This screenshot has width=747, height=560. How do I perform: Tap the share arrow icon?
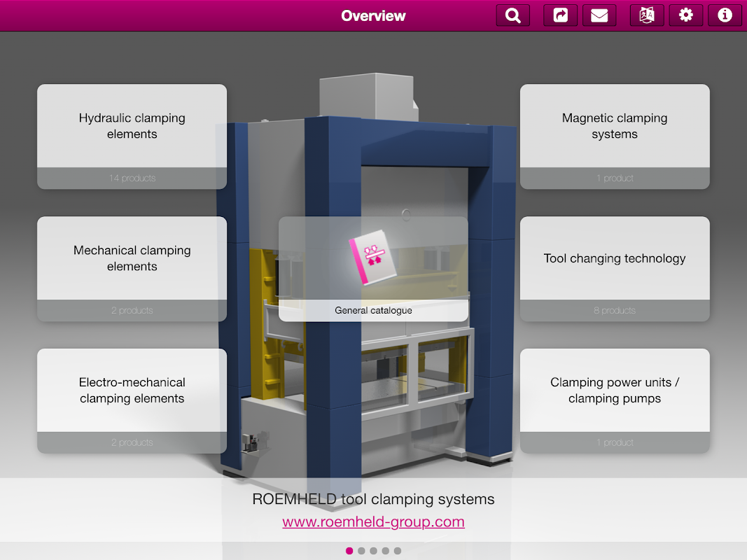(x=560, y=15)
